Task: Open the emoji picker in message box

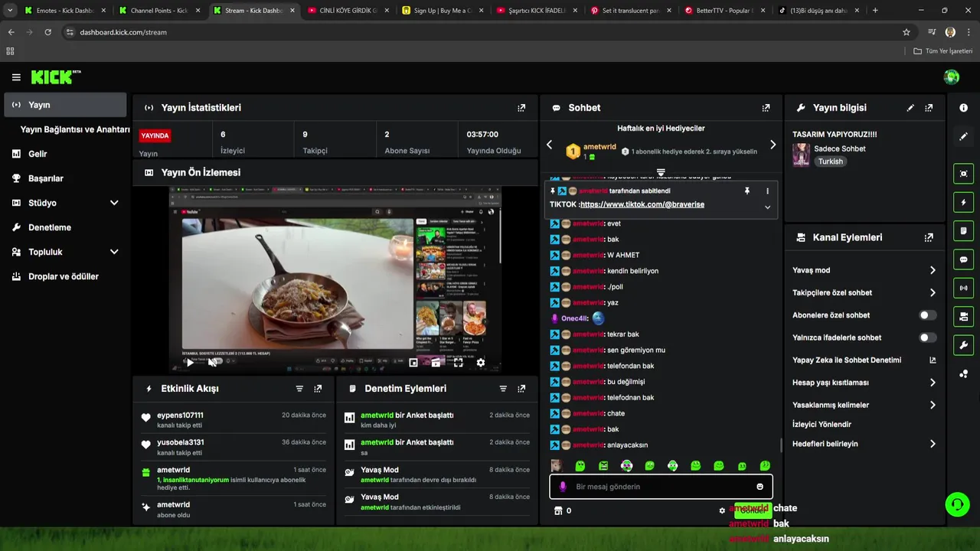Action: [759, 487]
